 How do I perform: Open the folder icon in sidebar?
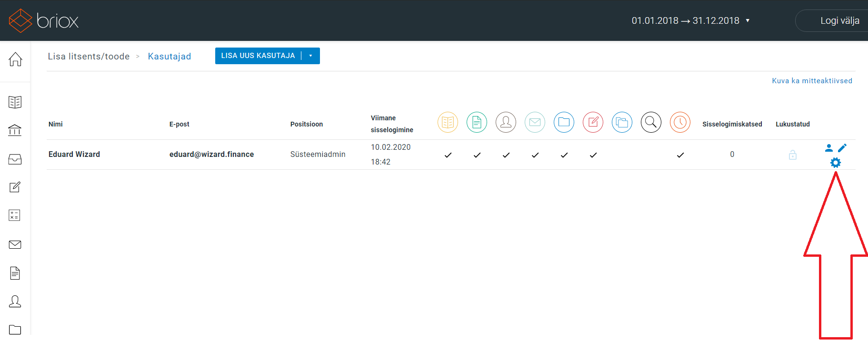[15, 330]
